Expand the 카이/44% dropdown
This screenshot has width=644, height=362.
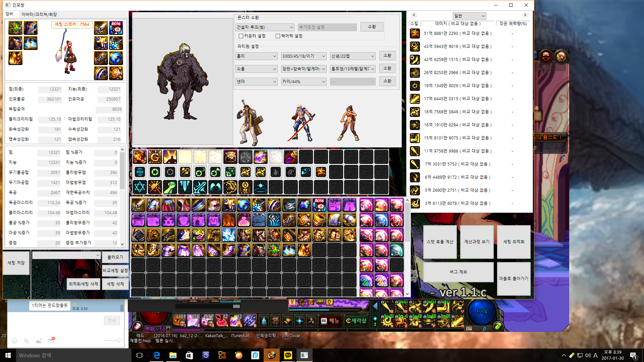click(304, 81)
